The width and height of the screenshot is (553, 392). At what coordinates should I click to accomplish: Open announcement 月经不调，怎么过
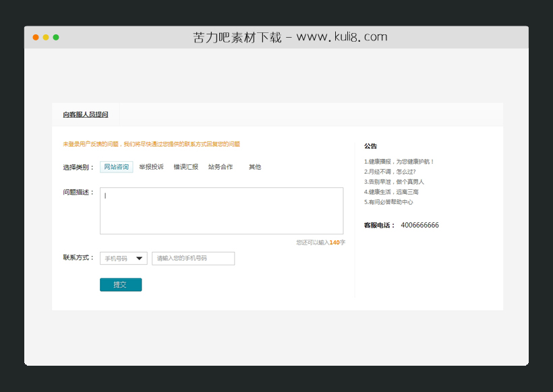[390, 172]
